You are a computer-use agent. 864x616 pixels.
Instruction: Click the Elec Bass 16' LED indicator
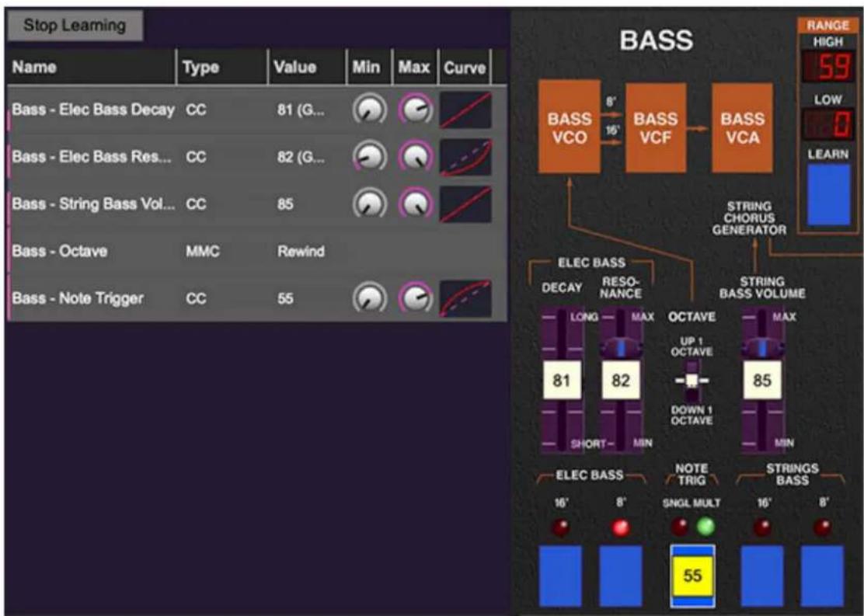560,528
